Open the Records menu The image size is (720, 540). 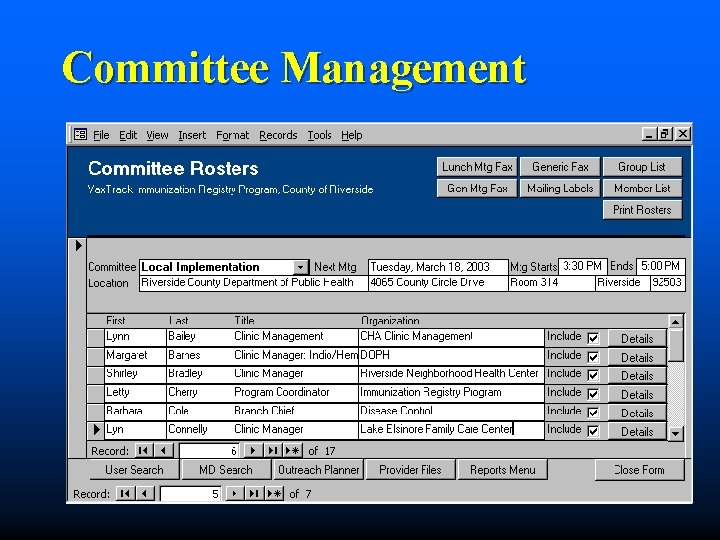[x=278, y=135]
